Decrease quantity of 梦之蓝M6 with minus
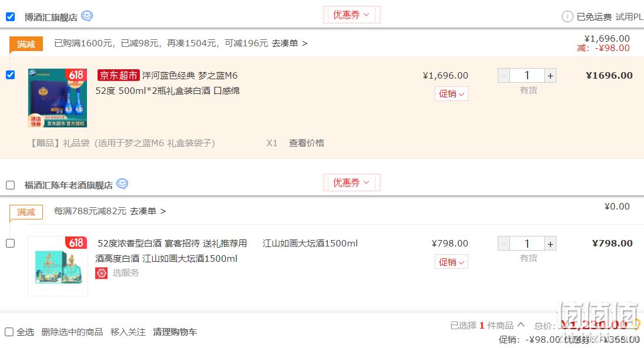 click(504, 76)
